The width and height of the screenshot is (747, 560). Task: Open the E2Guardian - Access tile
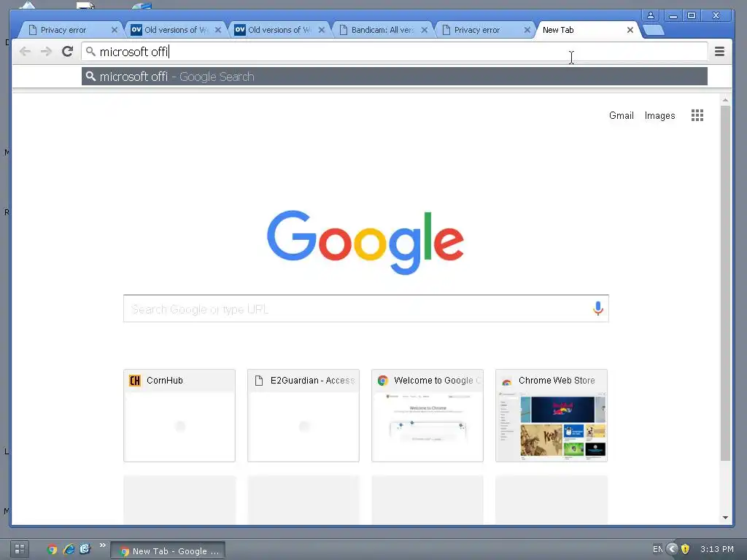303,415
